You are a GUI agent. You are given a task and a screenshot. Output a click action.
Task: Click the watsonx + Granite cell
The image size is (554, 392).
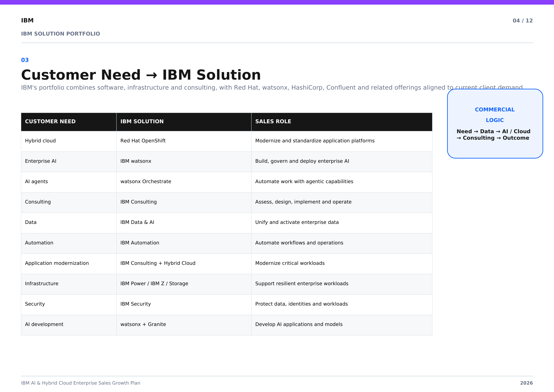tap(184, 325)
